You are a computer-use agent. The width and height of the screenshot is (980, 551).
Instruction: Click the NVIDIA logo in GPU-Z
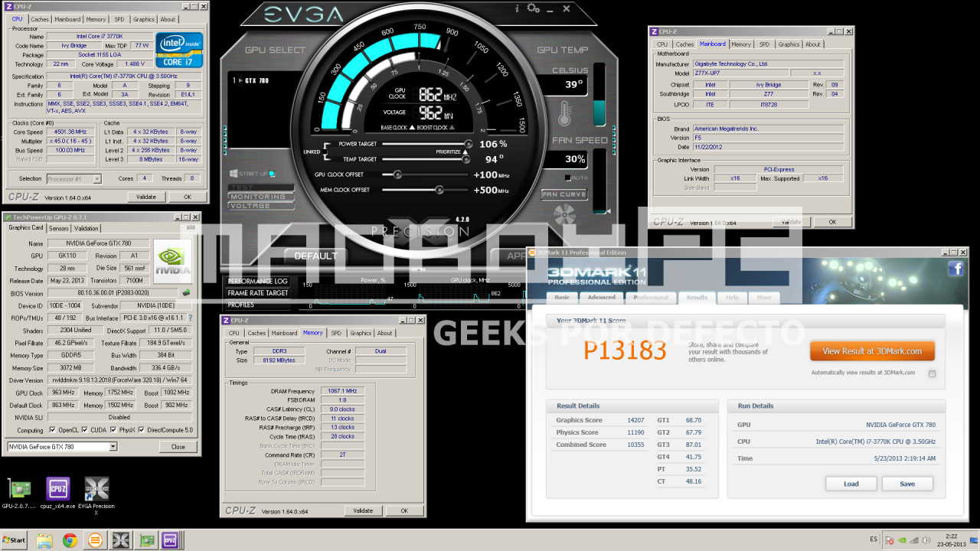[x=173, y=262]
